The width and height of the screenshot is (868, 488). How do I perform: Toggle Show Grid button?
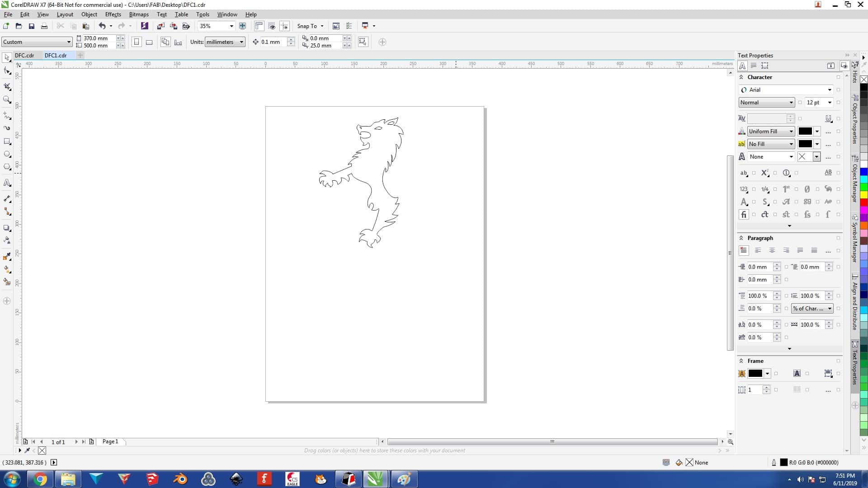pos(272,26)
